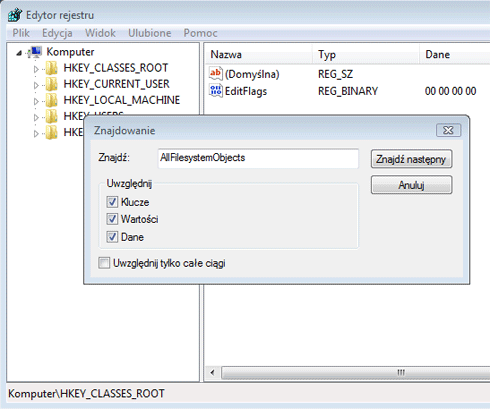Viewport: 490px width, 409px height.
Task: Expand the HKEY_LOCAL_MACHINE tree node
Action: pos(36,101)
